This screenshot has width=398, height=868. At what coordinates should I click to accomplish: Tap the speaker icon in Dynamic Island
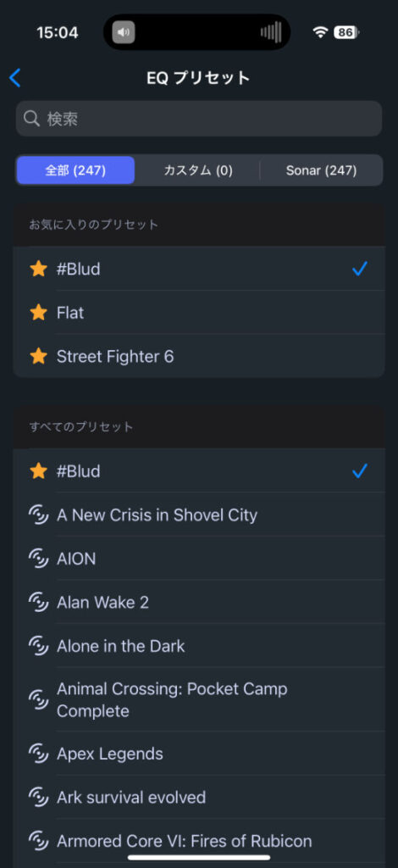pyautogui.click(x=124, y=32)
